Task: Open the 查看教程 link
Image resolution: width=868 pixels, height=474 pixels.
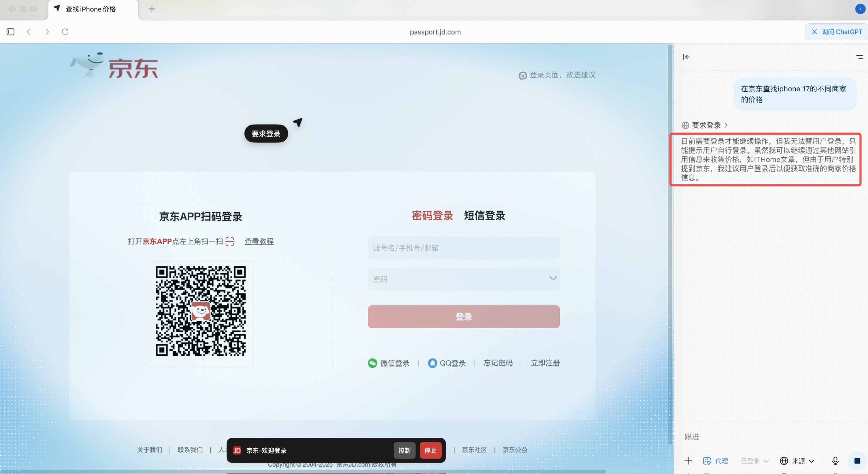Action: (259, 241)
